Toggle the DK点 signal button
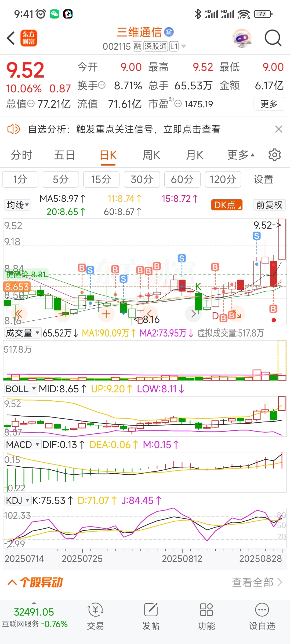Viewport: 290px width, 644px height. tap(227, 205)
